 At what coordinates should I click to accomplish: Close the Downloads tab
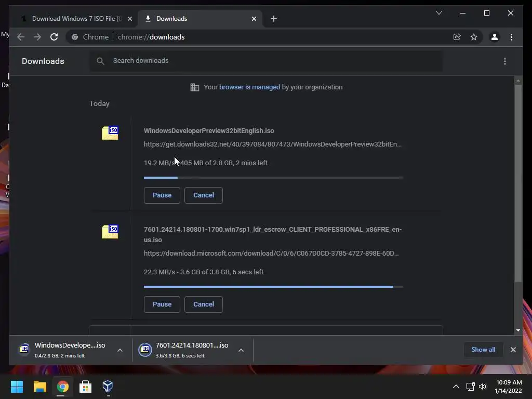click(254, 19)
